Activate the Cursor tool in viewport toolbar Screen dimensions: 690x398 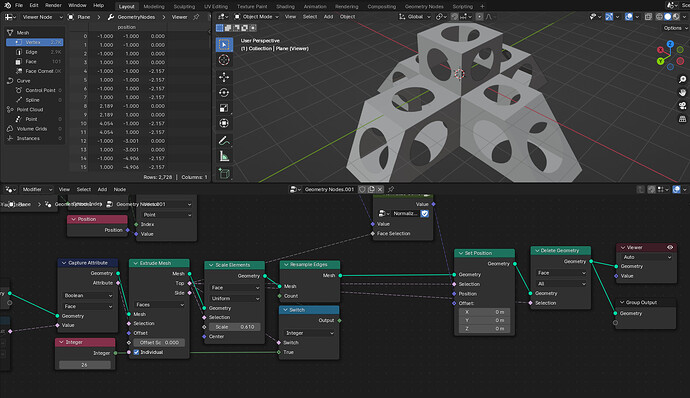pyautogui.click(x=224, y=60)
